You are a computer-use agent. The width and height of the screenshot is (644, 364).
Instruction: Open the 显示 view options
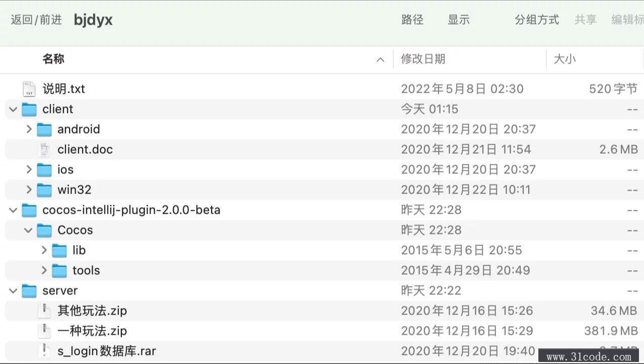click(459, 20)
